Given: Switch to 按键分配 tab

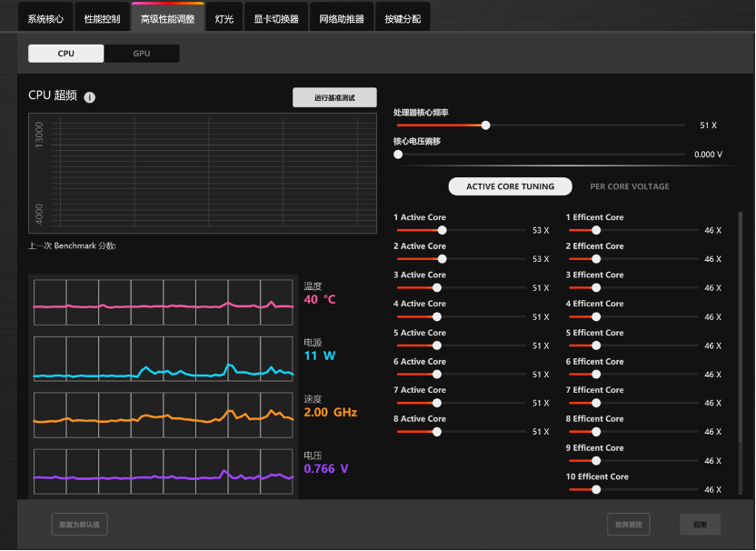Looking at the screenshot, I should (x=403, y=18).
